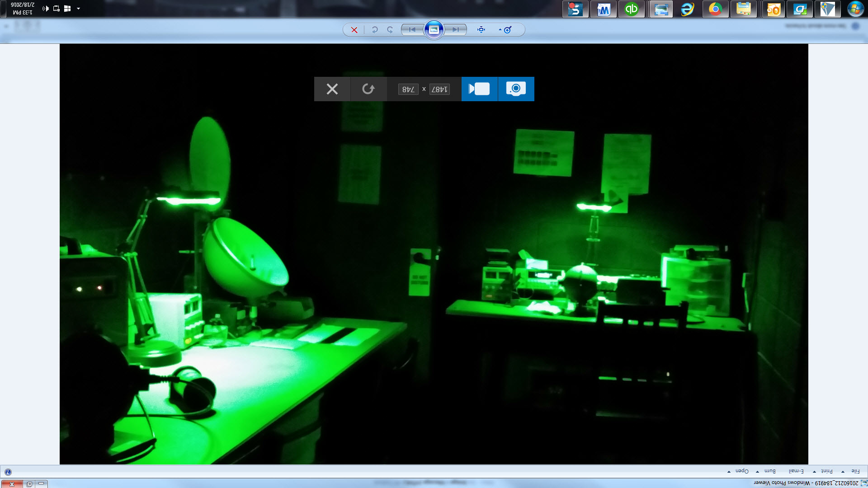Show hidden tray icons arrow

78,9
